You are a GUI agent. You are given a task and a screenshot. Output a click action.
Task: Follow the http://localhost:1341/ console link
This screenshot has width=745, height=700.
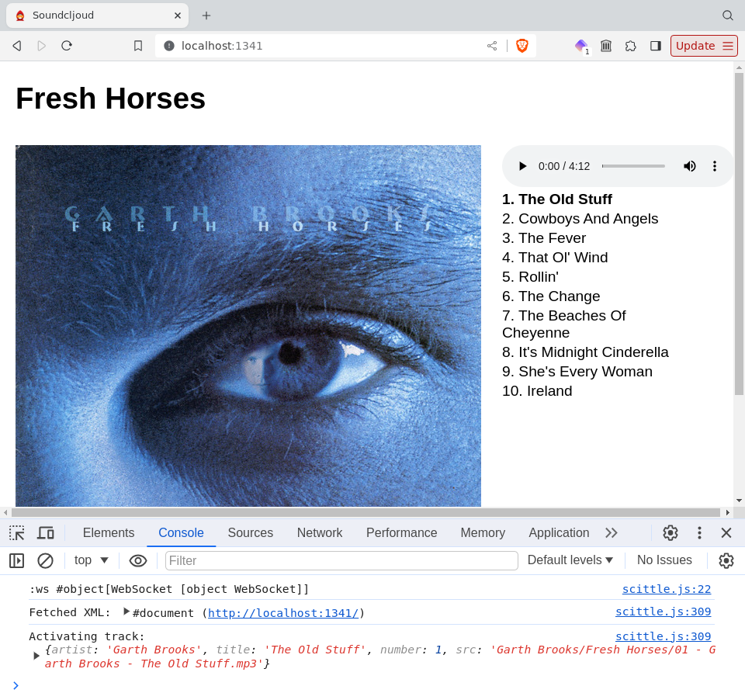tap(283, 613)
